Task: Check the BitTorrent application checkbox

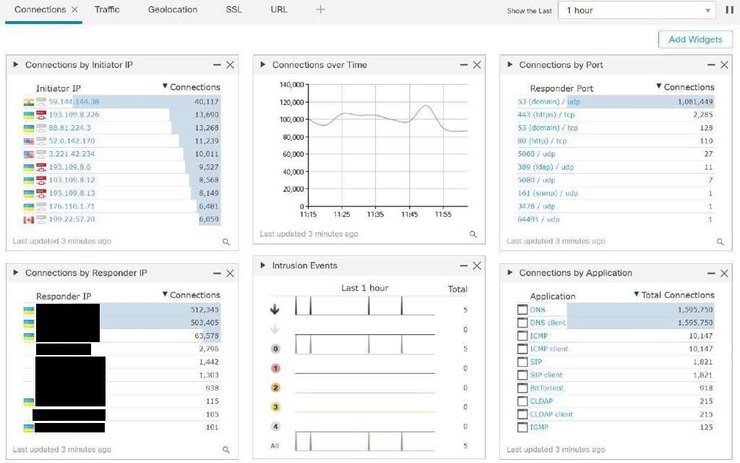Action: (x=522, y=388)
